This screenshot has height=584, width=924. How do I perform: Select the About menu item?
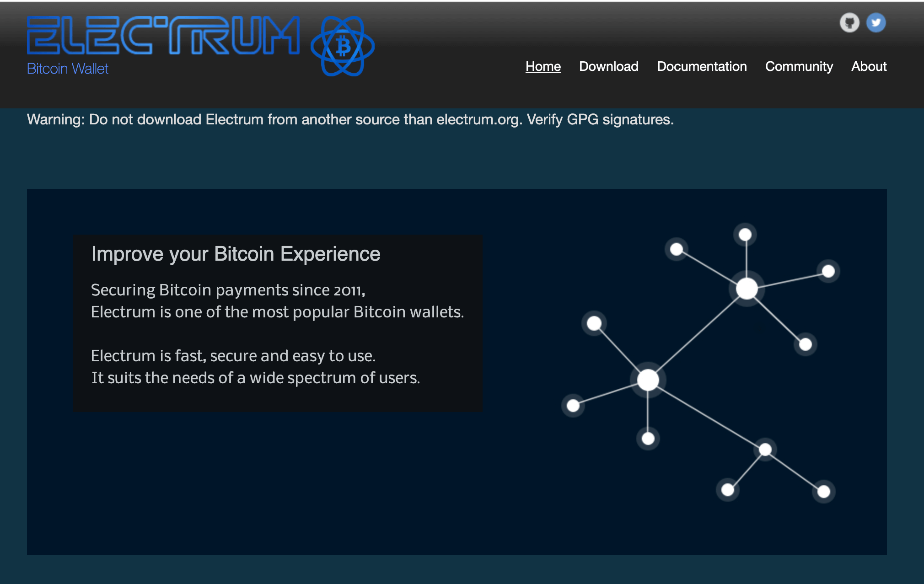click(868, 65)
